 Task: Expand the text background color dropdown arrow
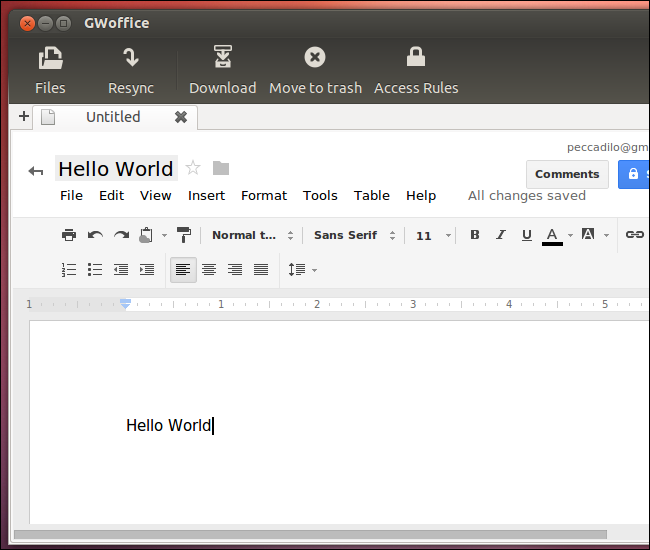pyautogui.click(x=606, y=235)
